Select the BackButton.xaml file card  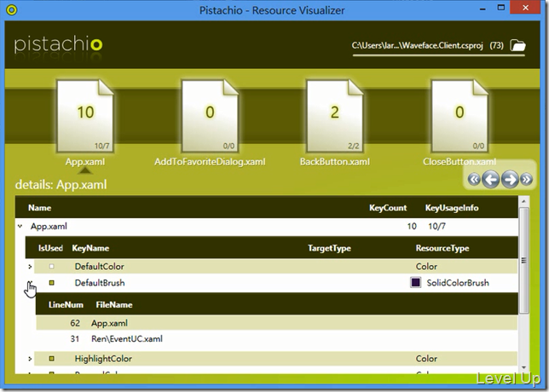click(335, 116)
